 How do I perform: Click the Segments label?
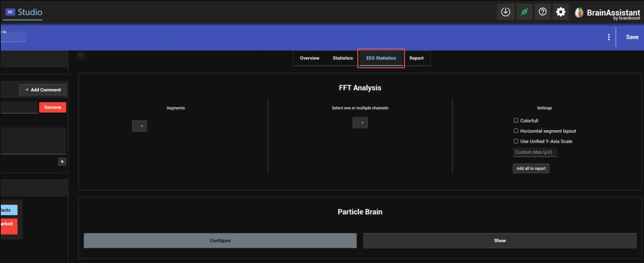point(176,108)
